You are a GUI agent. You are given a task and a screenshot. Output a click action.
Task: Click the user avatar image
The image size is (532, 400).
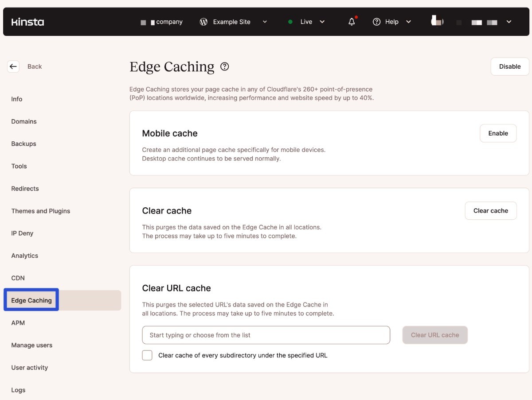pyautogui.click(x=437, y=21)
